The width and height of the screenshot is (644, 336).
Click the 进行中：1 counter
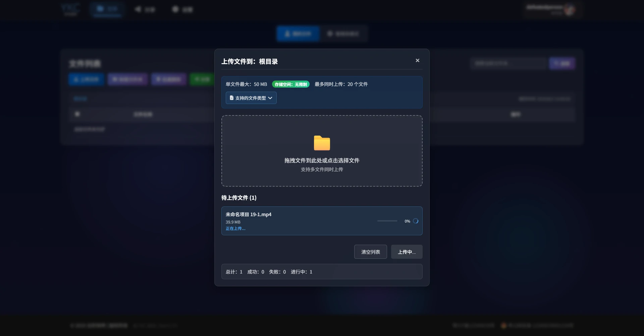pos(301,272)
